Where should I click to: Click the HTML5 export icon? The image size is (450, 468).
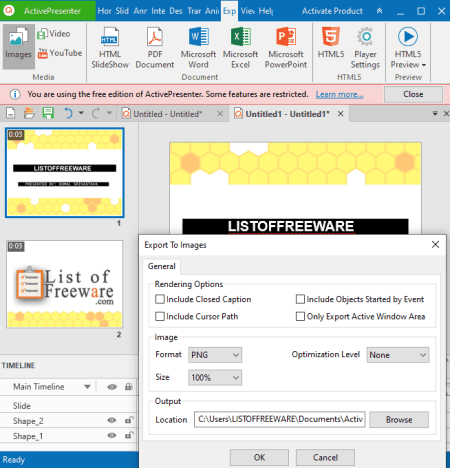tap(331, 43)
